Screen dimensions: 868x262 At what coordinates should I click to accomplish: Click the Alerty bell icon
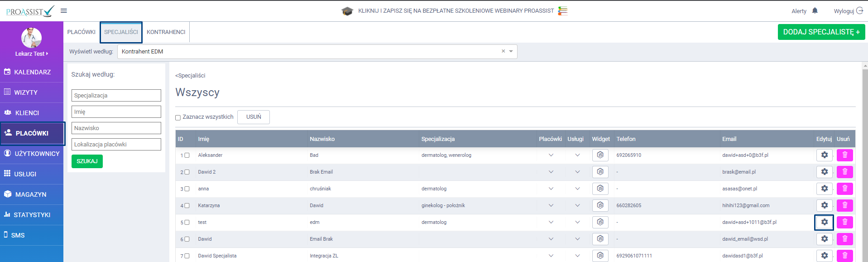click(815, 11)
